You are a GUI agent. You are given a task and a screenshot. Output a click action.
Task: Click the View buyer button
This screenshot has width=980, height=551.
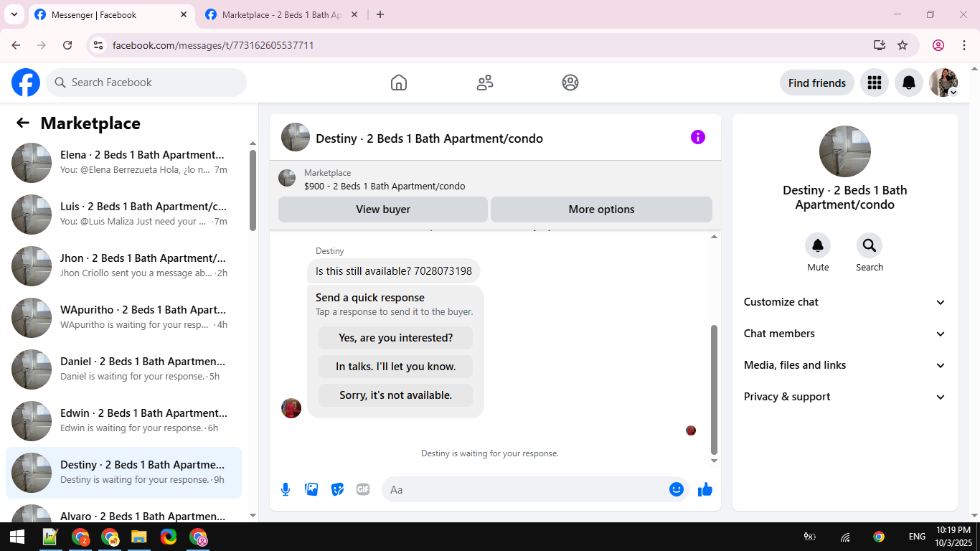(383, 209)
